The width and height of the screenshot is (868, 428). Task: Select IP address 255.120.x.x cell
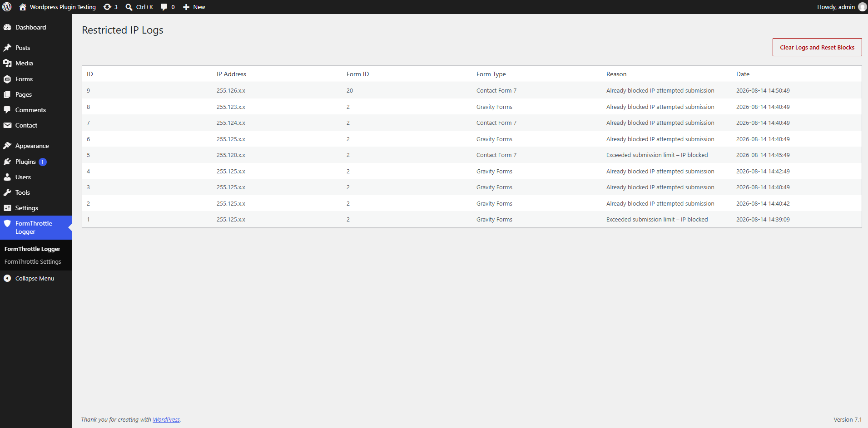tap(231, 155)
